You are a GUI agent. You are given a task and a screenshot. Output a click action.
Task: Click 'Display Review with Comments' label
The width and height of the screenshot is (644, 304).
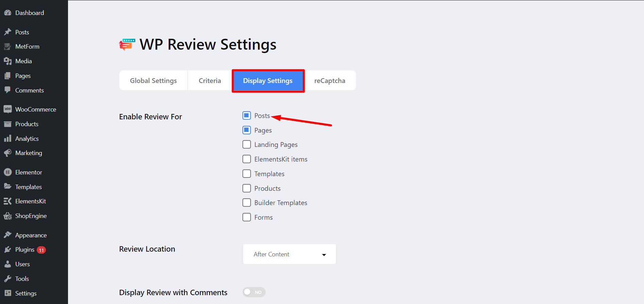tap(173, 292)
